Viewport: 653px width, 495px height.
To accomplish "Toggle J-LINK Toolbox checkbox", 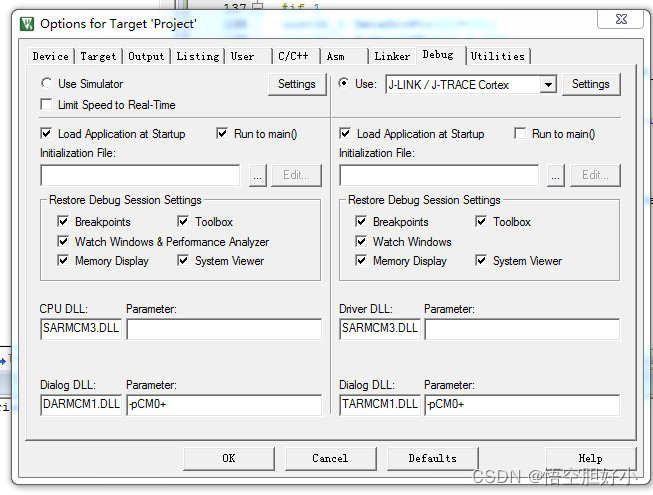I will click(x=481, y=221).
